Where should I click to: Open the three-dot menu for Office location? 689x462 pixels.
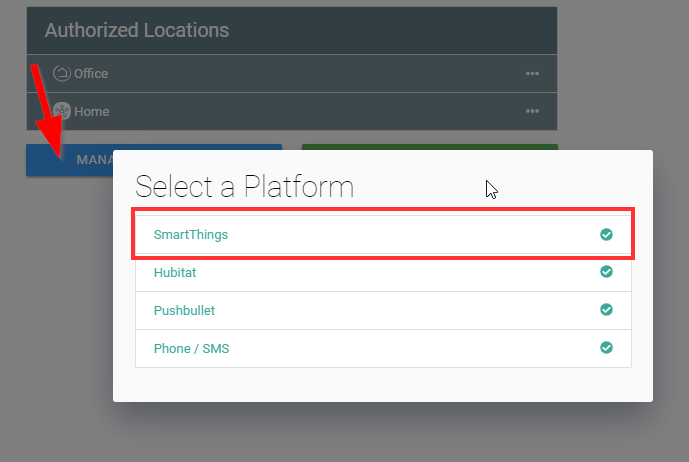tap(532, 73)
